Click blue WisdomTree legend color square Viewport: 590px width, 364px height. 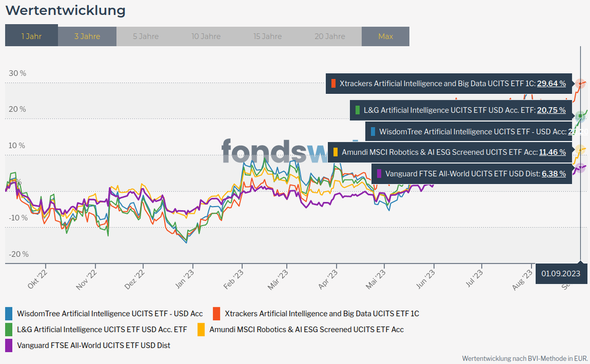pyautogui.click(x=9, y=313)
